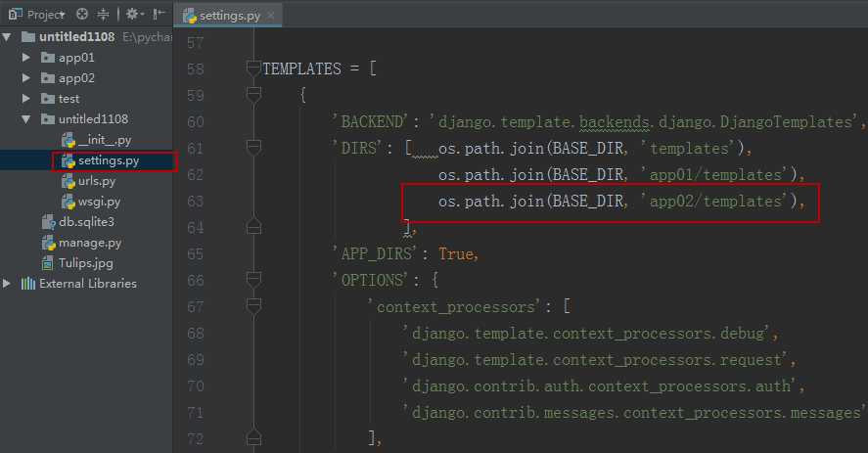Viewport: 868px width, 453px height.
Task: Click the scroll-from-source target icon
Action: point(82,15)
